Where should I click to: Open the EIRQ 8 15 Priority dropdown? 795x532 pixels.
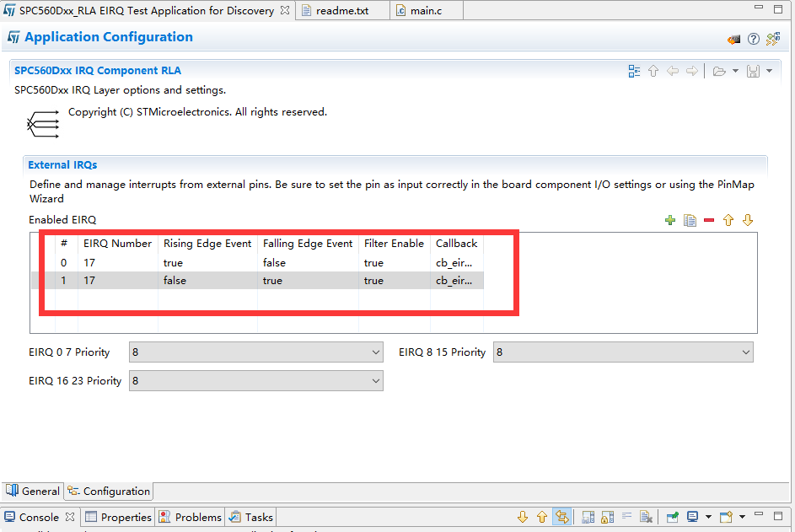(623, 352)
